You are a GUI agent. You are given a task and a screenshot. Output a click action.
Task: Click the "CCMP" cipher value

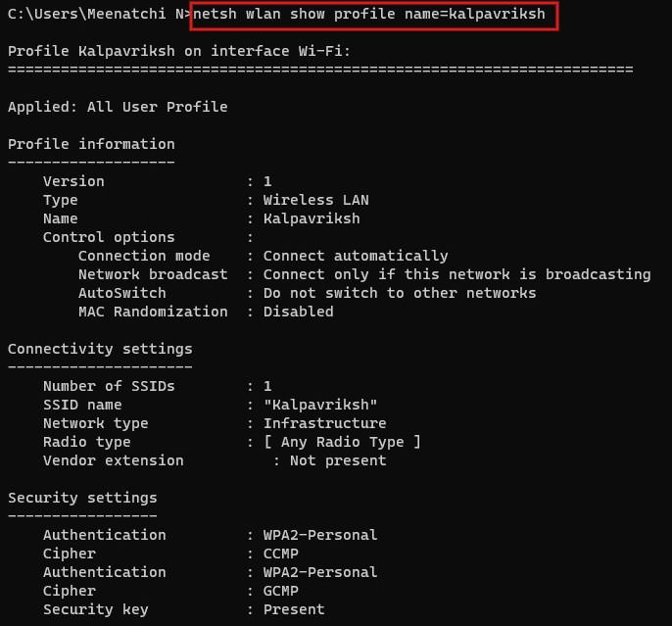[x=280, y=554]
